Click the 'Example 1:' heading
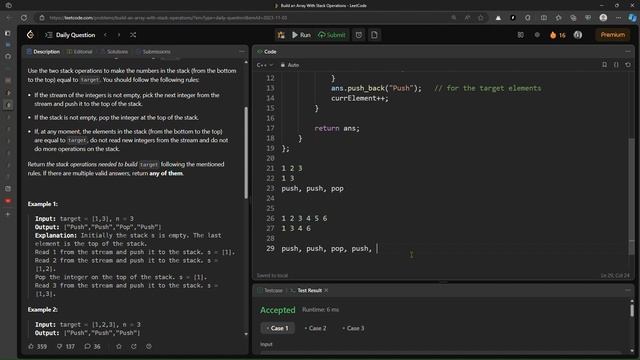Viewport: 640px width, 360px height. pyautogui.click(x=43, y=204)
